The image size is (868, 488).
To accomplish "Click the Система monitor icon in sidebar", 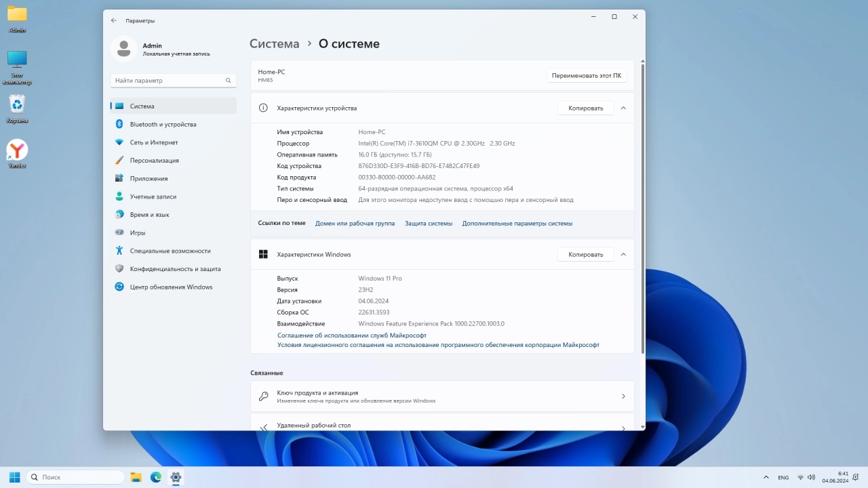I will 119,106.
